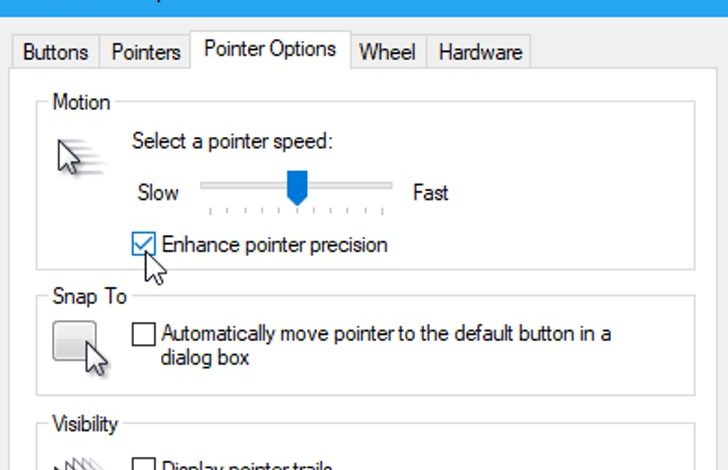The image size is (728, 470).
Task: Enable the Display pointer trails checkbox
Action: 143,464
